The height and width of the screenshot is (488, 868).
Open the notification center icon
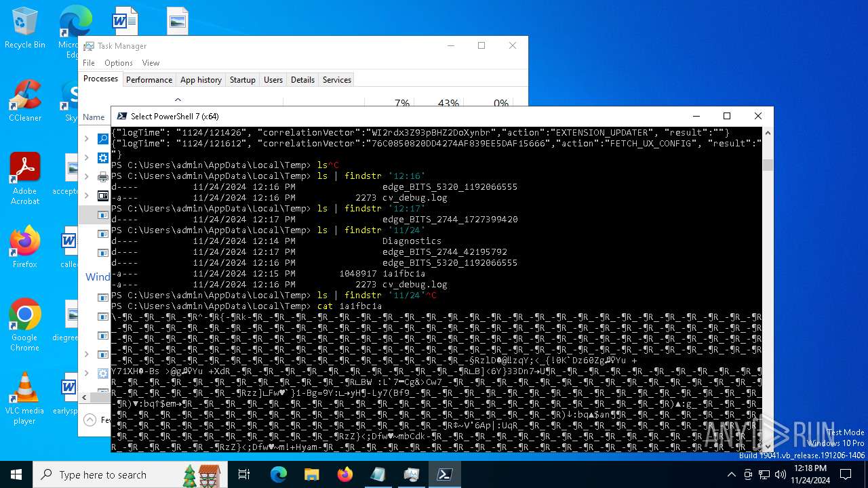[846, 474]
